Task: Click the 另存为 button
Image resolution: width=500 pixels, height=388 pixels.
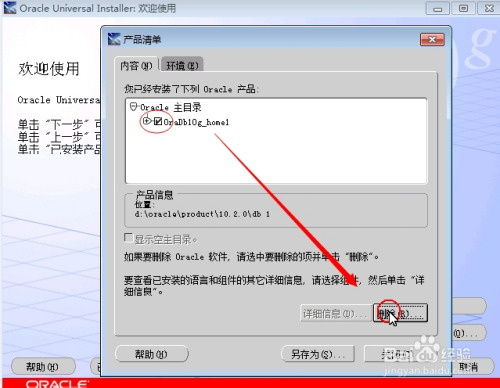Action: click(318, 354)
